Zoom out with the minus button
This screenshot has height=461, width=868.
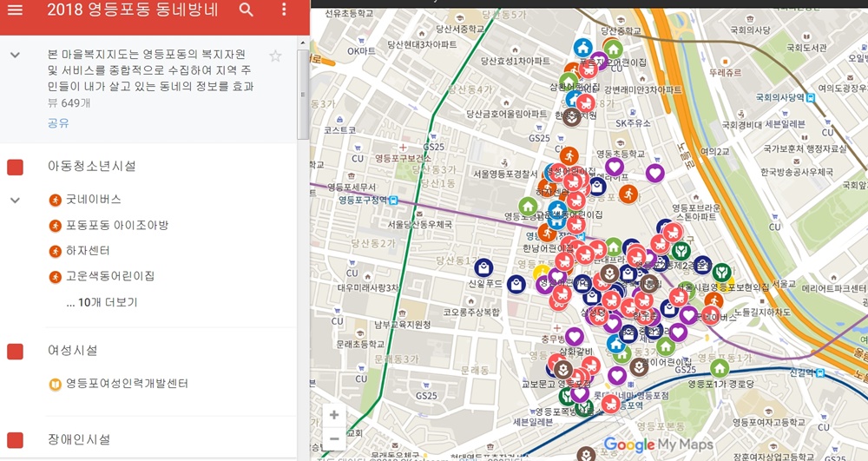[x=334, y=439]
